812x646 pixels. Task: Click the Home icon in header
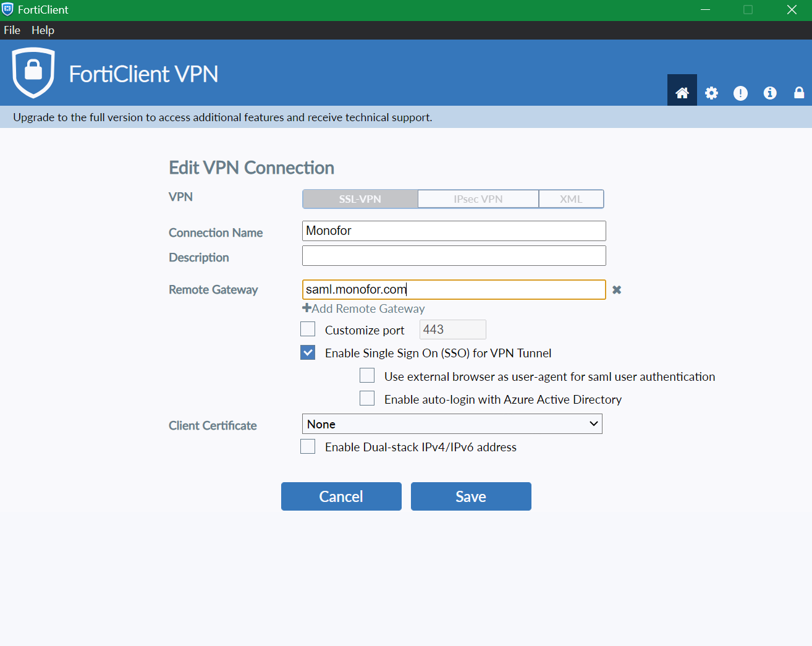tap(682, 93)
